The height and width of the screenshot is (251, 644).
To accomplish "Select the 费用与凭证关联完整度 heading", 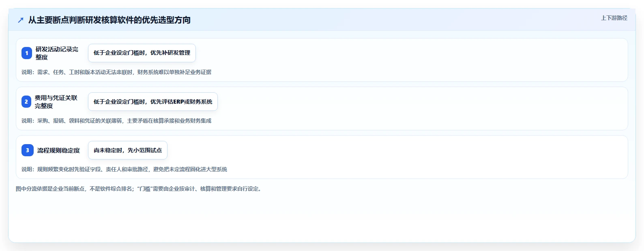I will point(56,102).
